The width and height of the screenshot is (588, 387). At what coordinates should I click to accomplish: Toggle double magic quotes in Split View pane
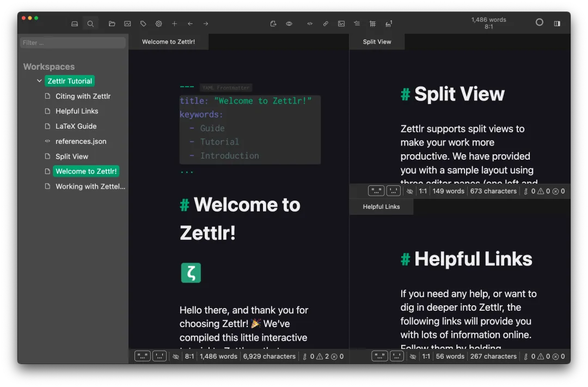376,191
